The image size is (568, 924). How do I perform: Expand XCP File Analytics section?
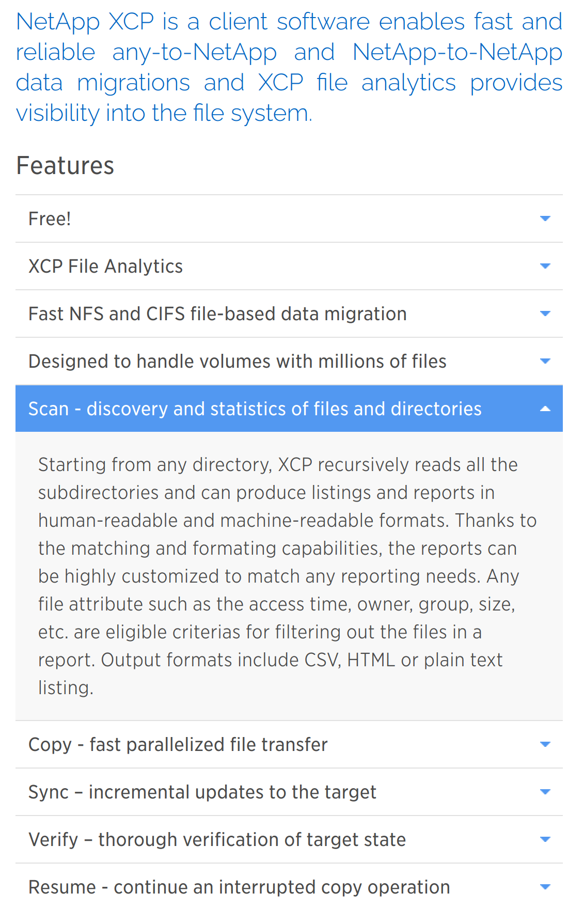(x=105, y=266)
